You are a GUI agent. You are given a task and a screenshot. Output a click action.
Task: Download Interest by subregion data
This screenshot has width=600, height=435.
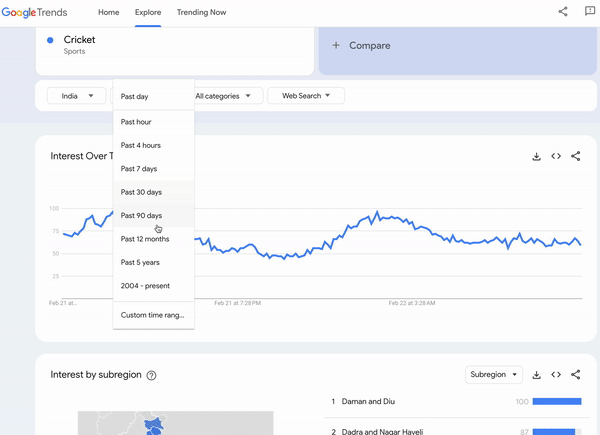(536, 375)
